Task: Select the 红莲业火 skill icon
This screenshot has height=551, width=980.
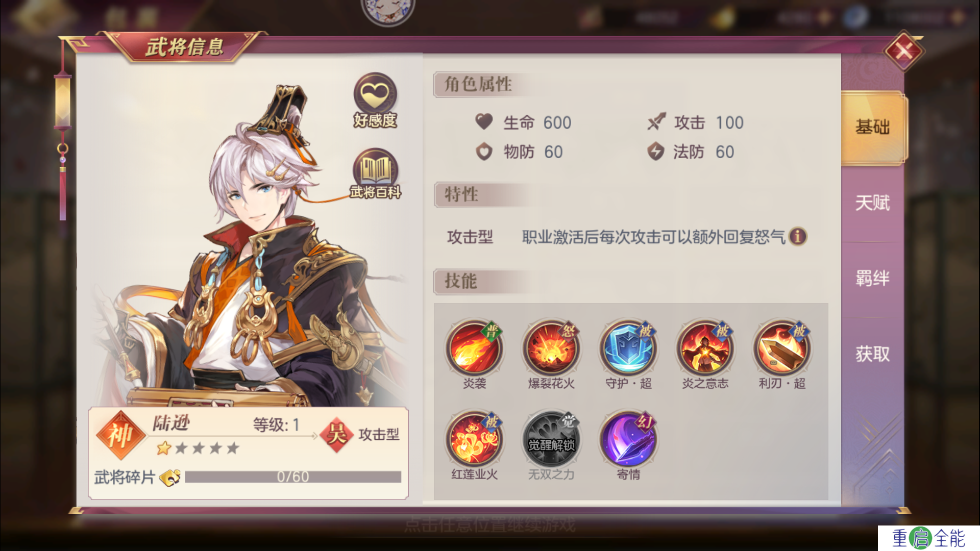Action: pos(474,439)
